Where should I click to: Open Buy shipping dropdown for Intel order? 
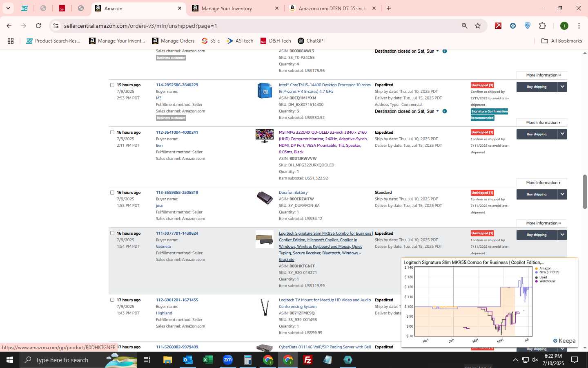point(562,87)
